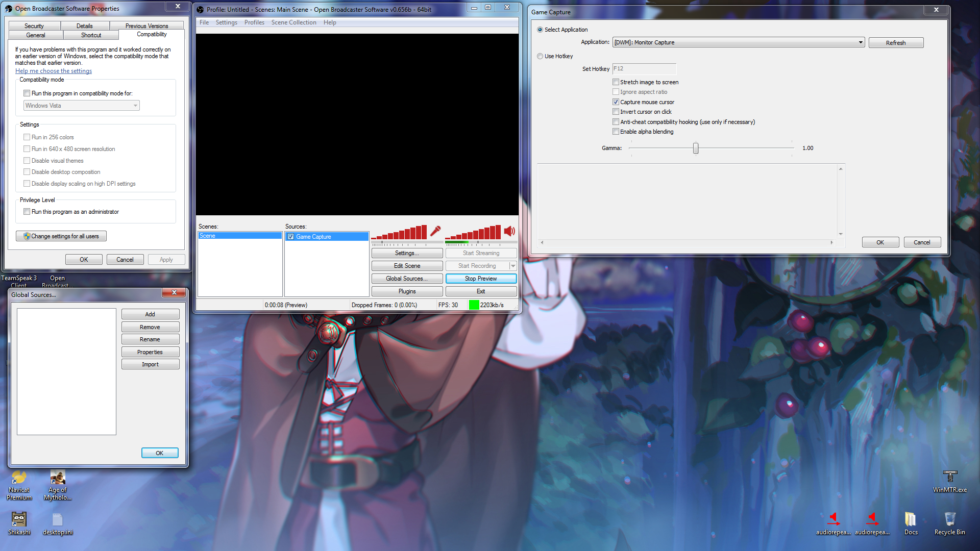Click shield icon on Change settings for all users
Image resolution: width=980 pixels, height=551 pixels.
[27, 236]
